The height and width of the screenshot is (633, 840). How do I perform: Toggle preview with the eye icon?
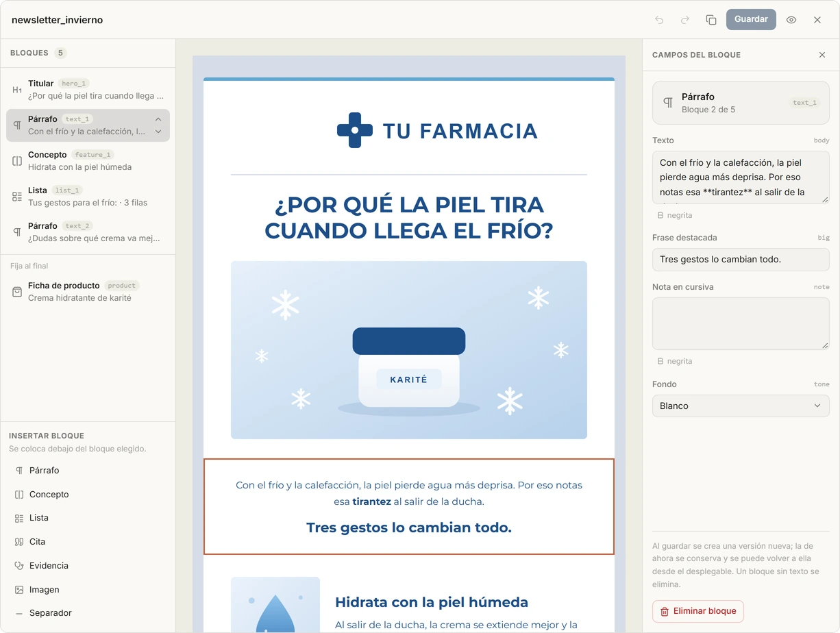[791, 20]
